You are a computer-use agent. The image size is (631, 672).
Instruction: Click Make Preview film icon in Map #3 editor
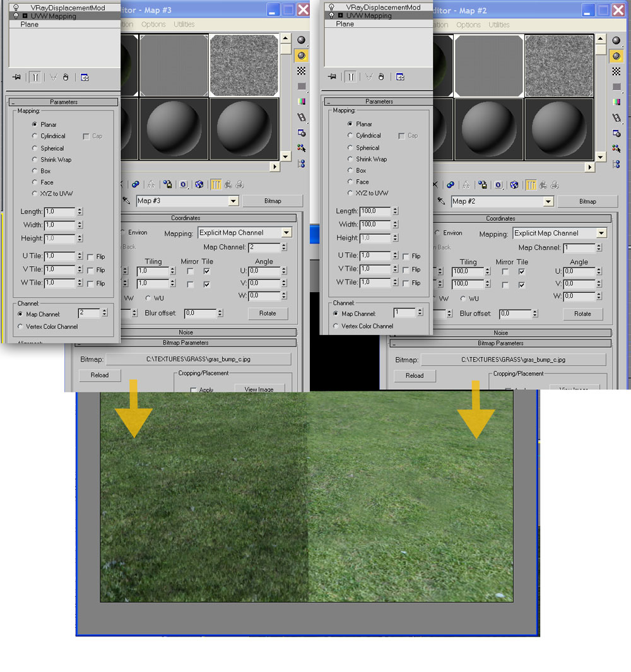coord(302,117)
